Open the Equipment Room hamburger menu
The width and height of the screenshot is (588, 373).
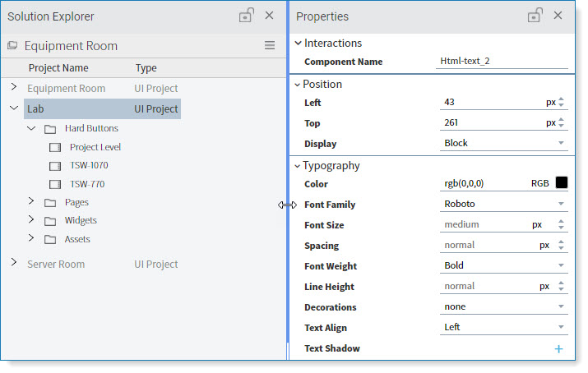pos(270,45)
